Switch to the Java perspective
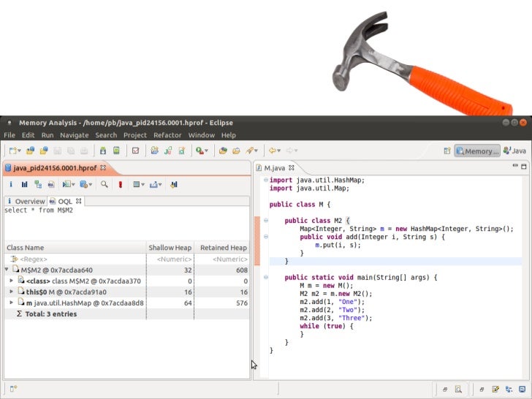Screen dimensions: 532x399 tap(514, 151)
